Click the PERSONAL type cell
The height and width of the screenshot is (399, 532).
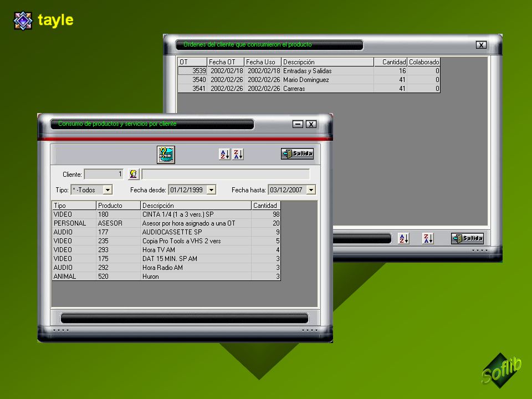click(x=74, y=223)
